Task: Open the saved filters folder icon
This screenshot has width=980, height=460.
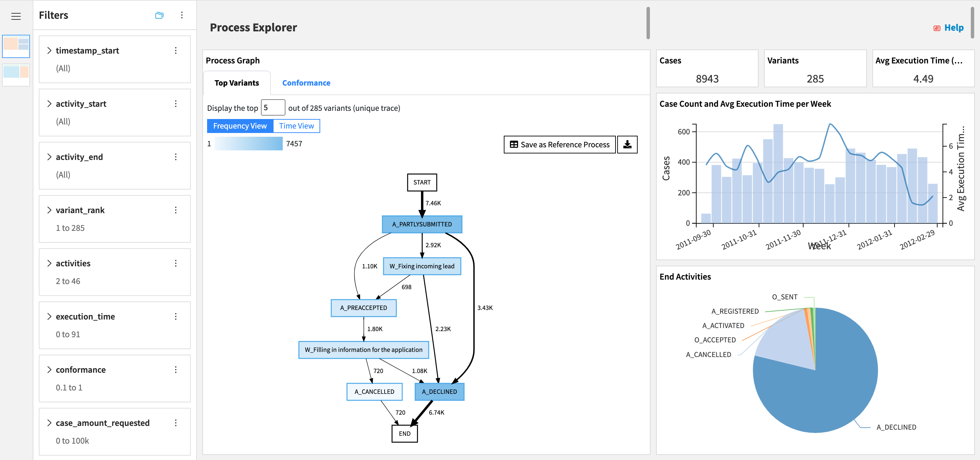Action: coord(159,15)
